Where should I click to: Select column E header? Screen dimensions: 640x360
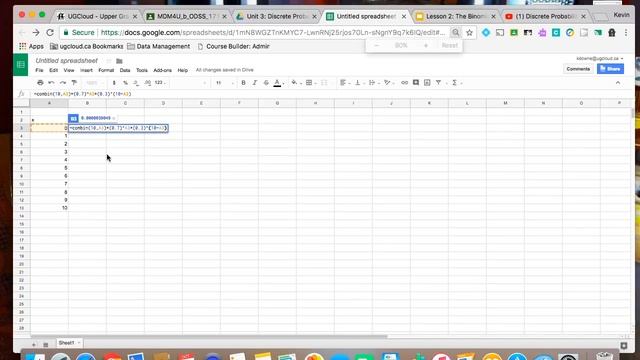pos(201,103)
